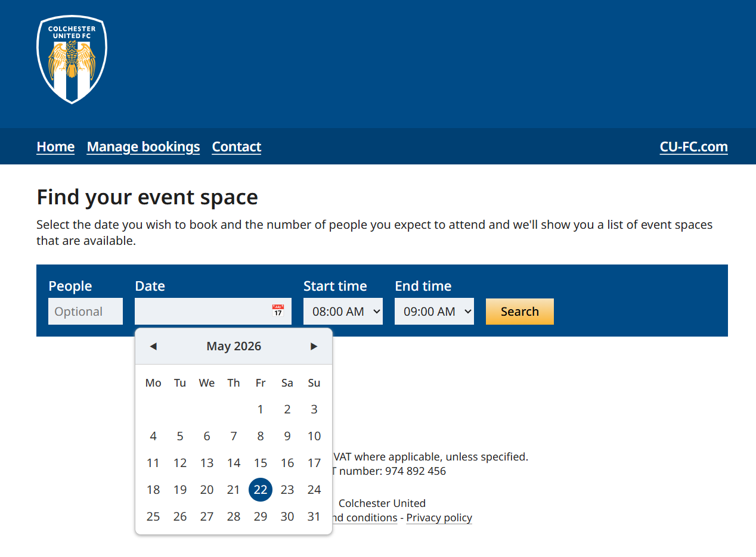Screen dimensions: 756x557
Task: Go to previous month in date picker
Action: click(x=153, y=346)
